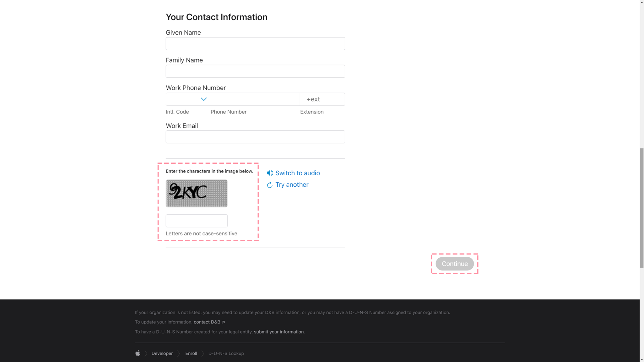This screenshot has height=362, width=644.
Task: Click the external link arrow after contact D&B
Action: 223,322
